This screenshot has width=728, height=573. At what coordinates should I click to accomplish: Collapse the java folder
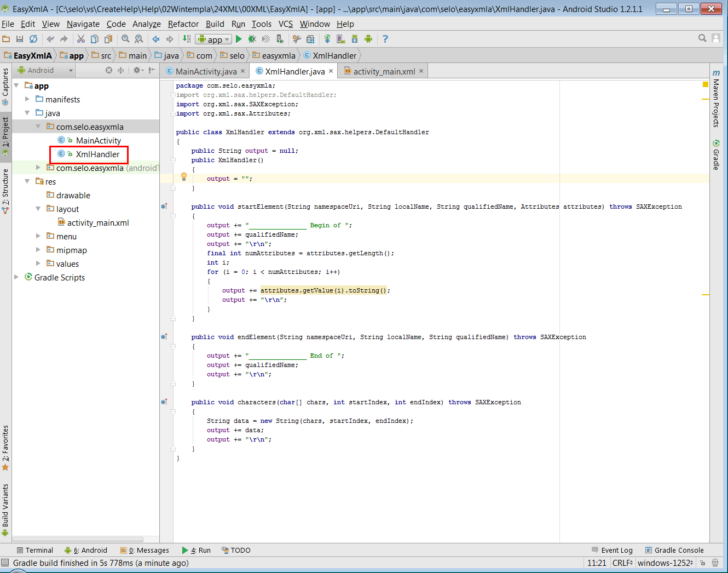[27, 113]
